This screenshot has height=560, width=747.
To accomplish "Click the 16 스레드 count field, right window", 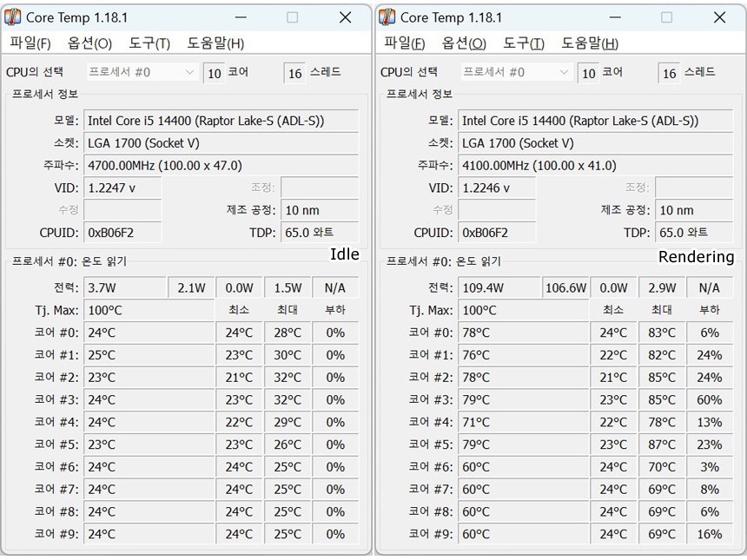I will tap(670, 73).
